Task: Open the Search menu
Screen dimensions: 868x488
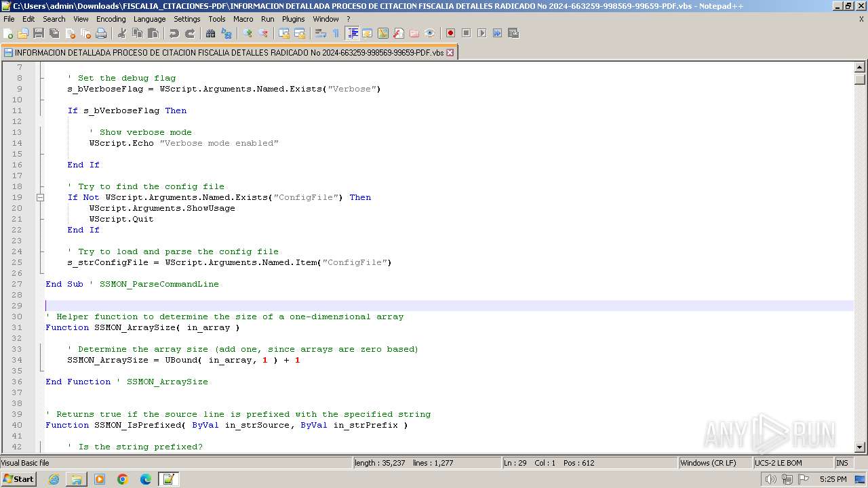Action: pyautogui.click(x=54, y=19)
